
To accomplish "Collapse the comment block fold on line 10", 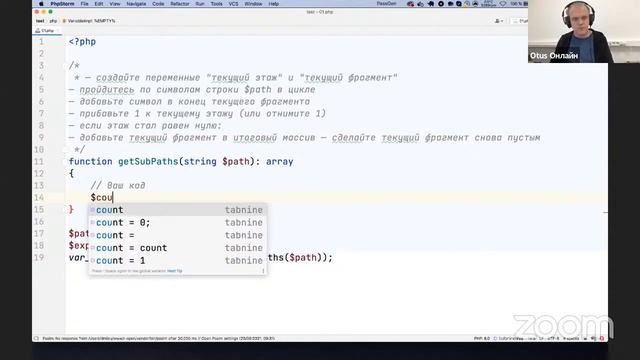I will coord(65,150).
